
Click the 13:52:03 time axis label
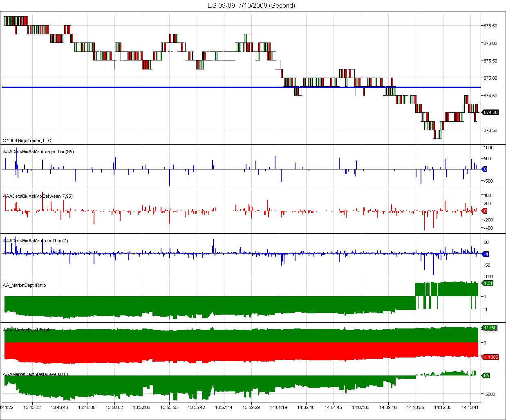pyautogui.click(x=141, y=407)
